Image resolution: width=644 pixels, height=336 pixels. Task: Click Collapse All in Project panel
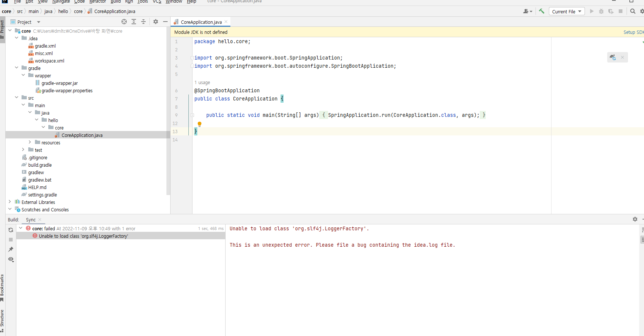click(143, 22)
